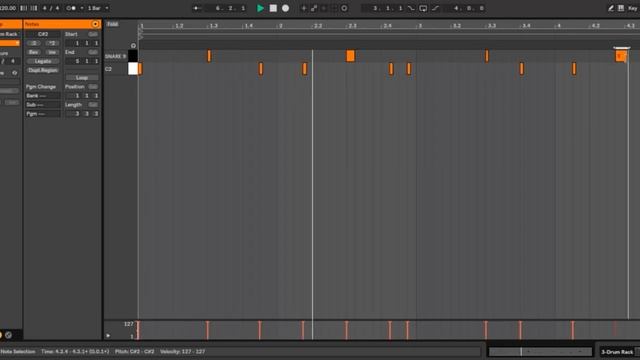
Task: Click the Legato button
Action: tap(43, 61)
